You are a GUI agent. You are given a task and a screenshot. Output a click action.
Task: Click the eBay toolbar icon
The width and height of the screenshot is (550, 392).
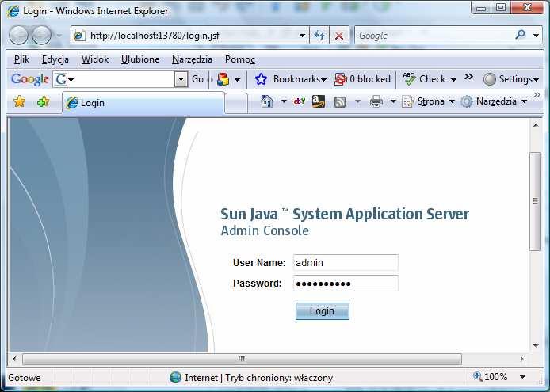pos(300,101)
